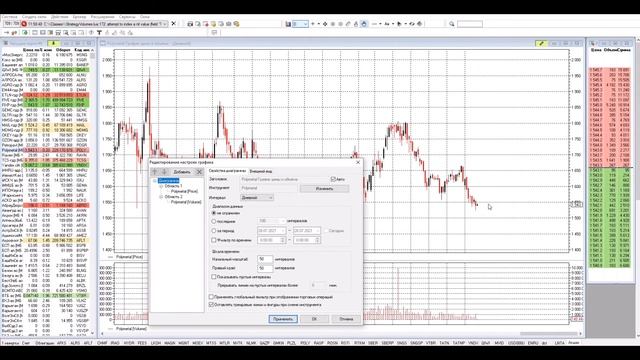Viewport: 640px width, 360px height.
Task: Open the Интервал dropdown
Action: (257, 198)
